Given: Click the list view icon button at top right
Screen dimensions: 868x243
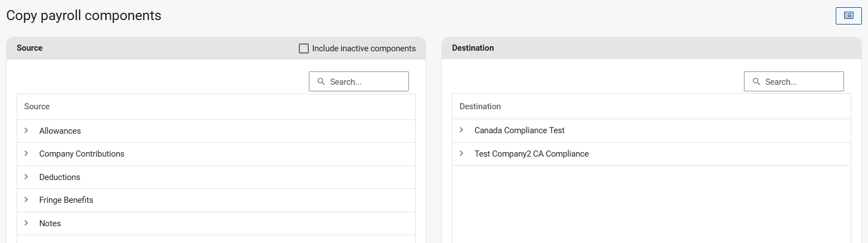Looking at the screenshot, I should tap(849, 16).
